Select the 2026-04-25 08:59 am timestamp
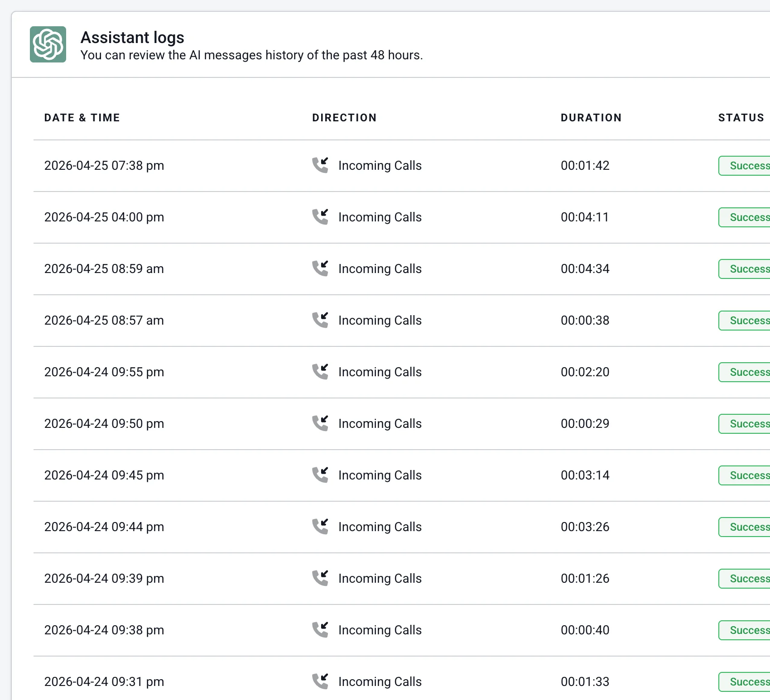Image resolution: width=770 pixels, height=700 pixels. click(104, 269)
